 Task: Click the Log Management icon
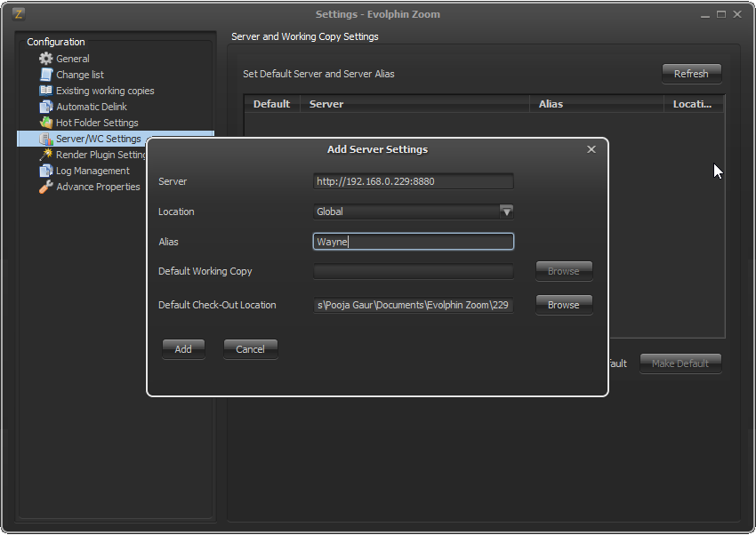pos(45,171)
